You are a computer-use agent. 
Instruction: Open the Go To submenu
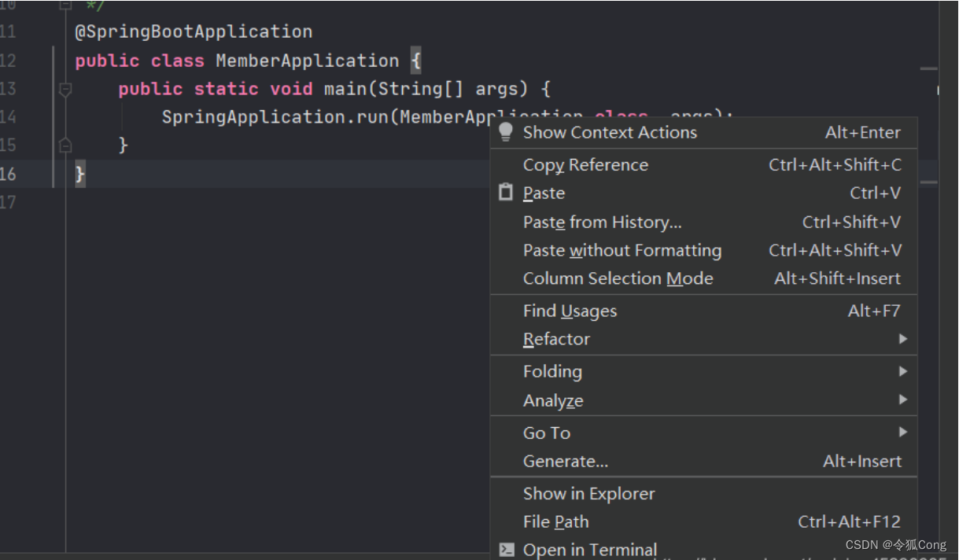tap(547, 433)
